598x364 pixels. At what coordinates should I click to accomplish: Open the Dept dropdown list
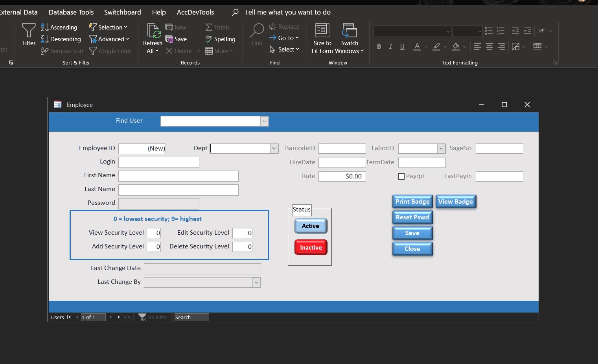click(274, 149)
